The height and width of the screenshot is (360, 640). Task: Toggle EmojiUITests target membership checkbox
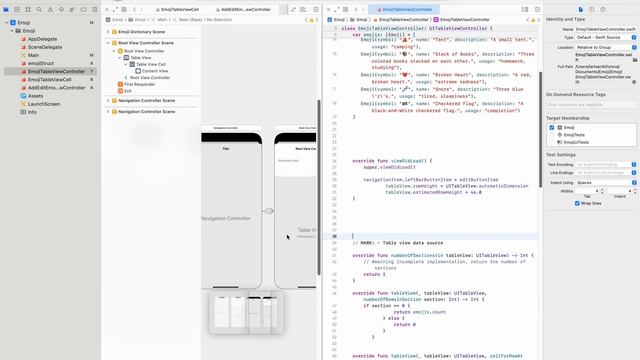coord(552,142)
